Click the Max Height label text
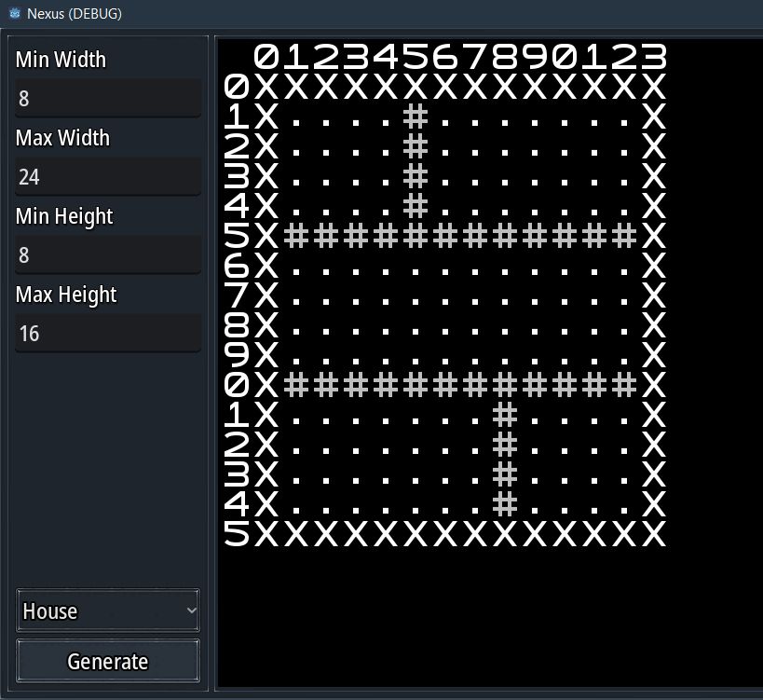 click(x=65, y=295)
